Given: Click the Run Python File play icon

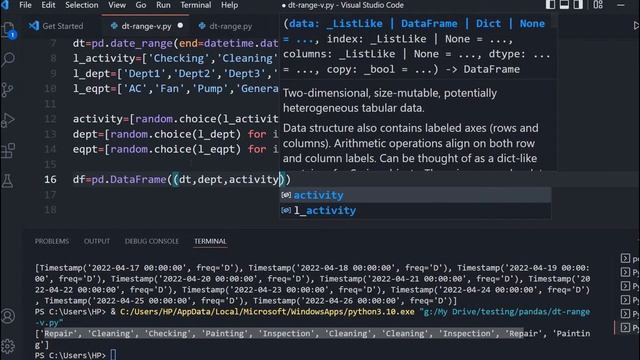Looking at the screenshot, I should [636, 26].
